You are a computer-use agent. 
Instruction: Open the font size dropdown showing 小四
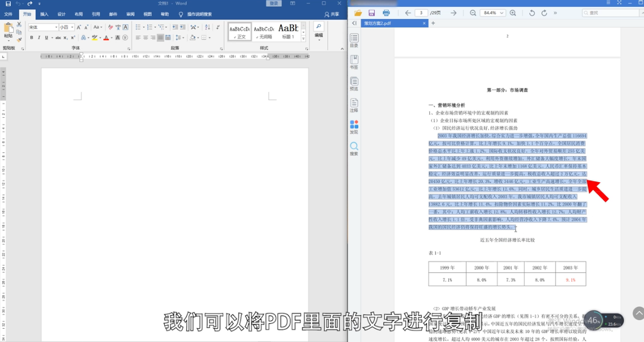pyautogui.click(x=72, y=27)
